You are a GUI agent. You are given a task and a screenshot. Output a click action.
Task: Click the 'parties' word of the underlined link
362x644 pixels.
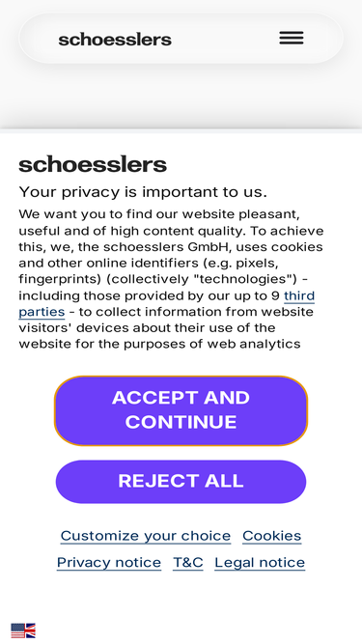point(42,312)
